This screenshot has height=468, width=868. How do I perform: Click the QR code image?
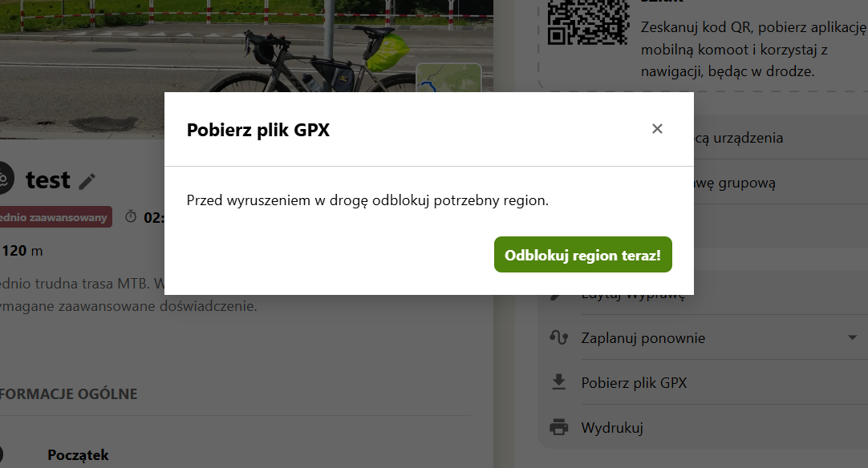pos(588,22)
